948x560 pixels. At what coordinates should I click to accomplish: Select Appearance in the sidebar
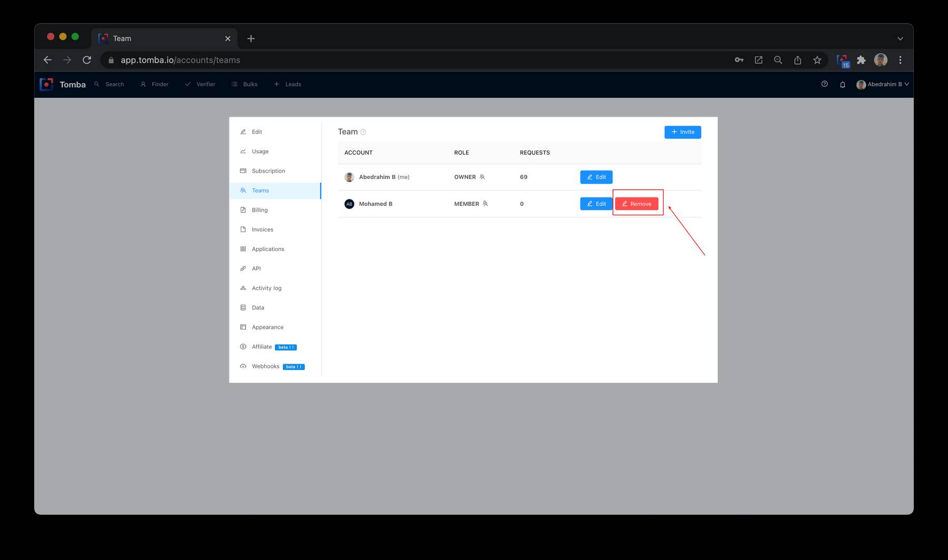[275, 327]
